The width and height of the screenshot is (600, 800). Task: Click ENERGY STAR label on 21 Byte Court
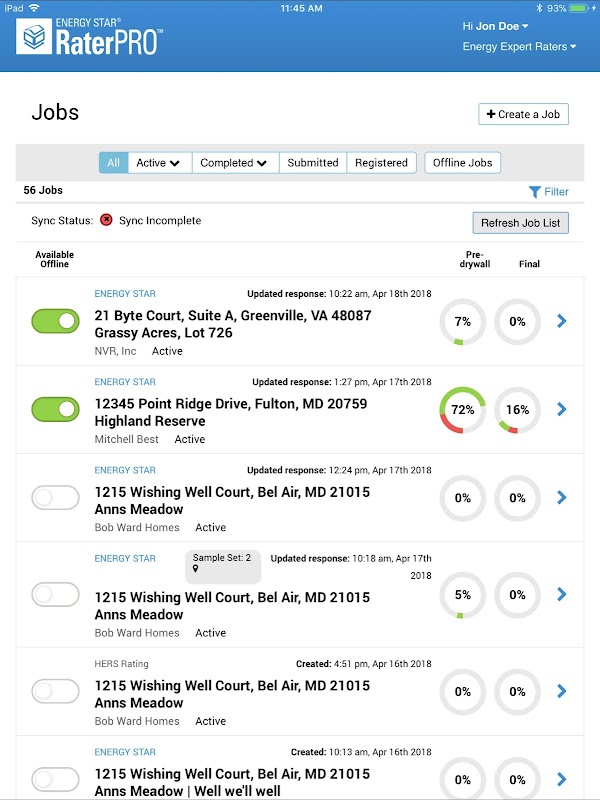click(125, 294)
